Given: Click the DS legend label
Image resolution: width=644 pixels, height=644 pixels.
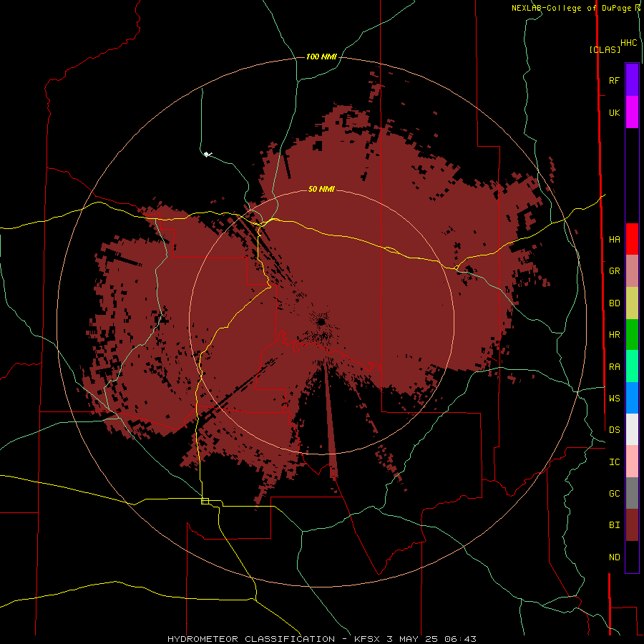Looking at the screenshot, I should pos(614,430).
